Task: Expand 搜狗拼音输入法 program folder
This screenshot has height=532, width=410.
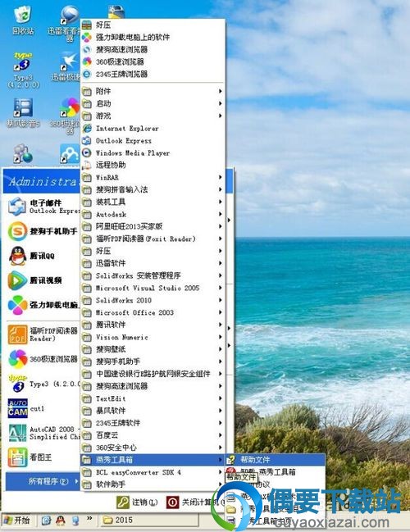Action: [153, 189]
